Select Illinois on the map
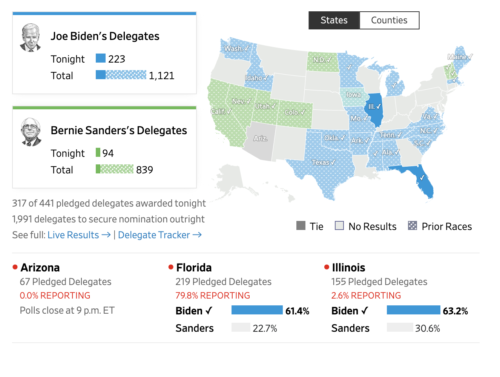This screenshot has height=377, width=500. coord(374,109)
